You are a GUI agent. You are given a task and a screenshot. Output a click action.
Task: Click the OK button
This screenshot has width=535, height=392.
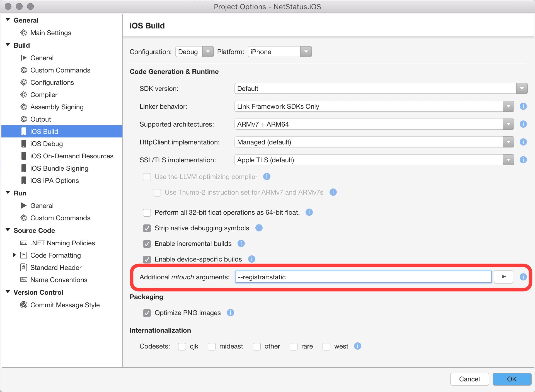coord(512,379)
